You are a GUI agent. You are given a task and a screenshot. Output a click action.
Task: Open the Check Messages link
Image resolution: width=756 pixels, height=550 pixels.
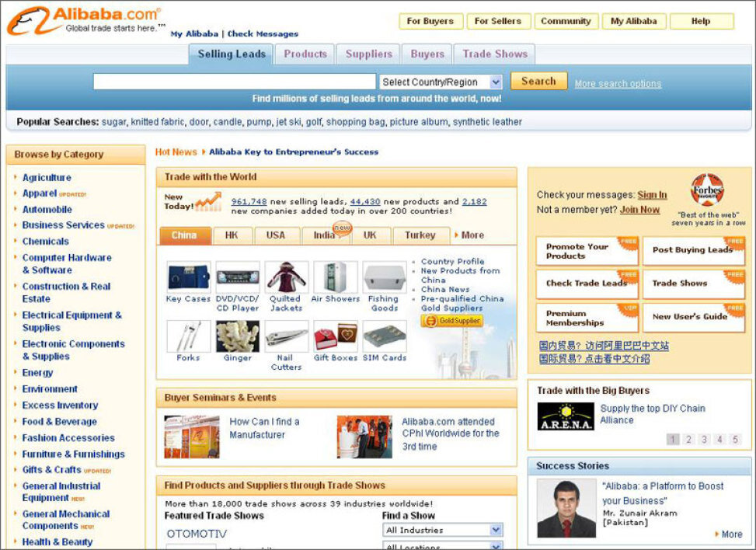[263, 33]
